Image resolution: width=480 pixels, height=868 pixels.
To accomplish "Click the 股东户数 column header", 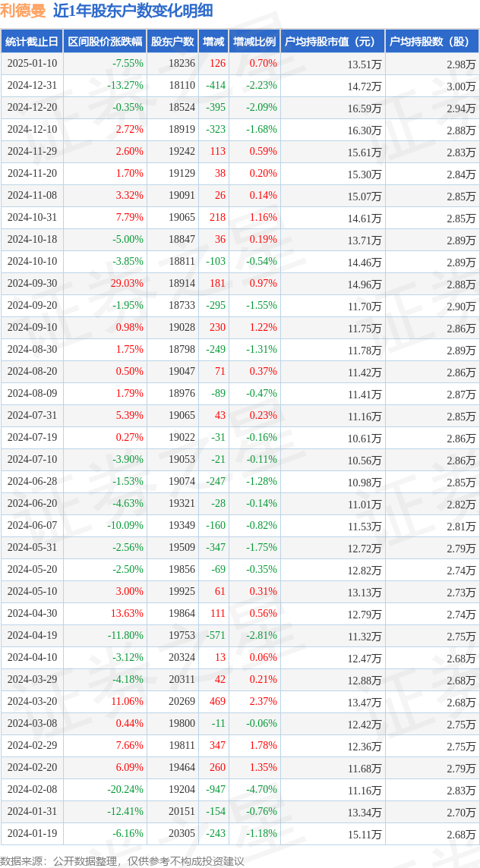I will tap(172, 41).
